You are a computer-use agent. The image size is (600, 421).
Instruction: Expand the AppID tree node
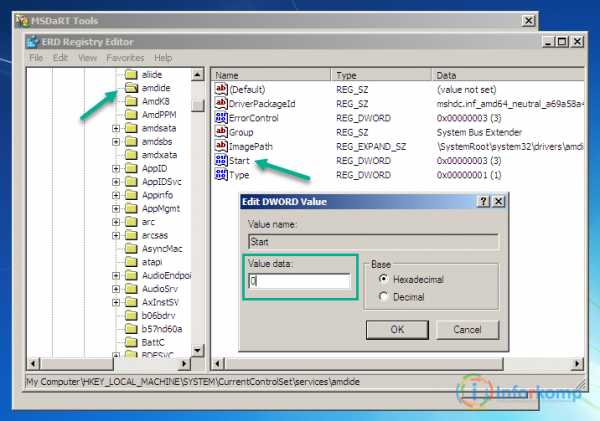(x=116, y=168)
